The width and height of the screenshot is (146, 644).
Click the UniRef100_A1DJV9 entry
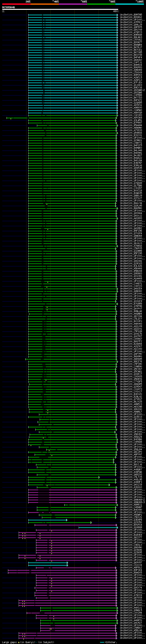[x=131, y=326]
